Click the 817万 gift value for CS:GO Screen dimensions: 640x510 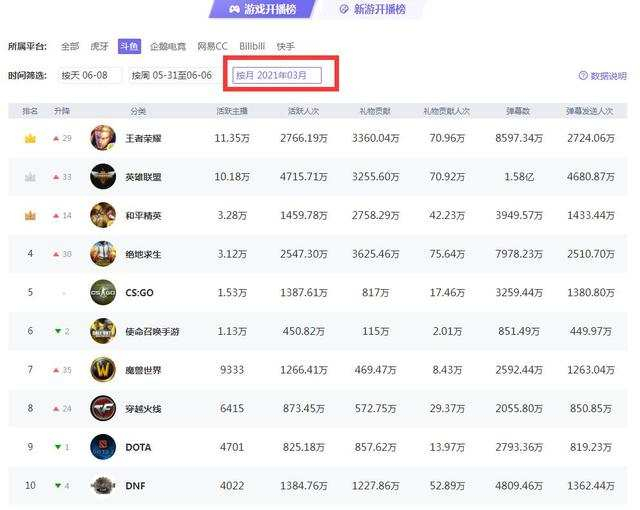[x=376, y=293]
